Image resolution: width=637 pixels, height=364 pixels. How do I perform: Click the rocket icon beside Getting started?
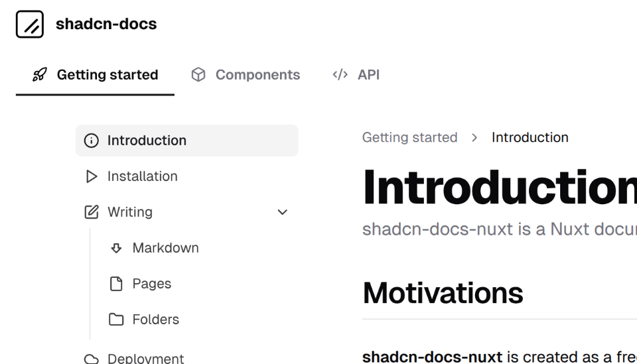click(40, 75)
